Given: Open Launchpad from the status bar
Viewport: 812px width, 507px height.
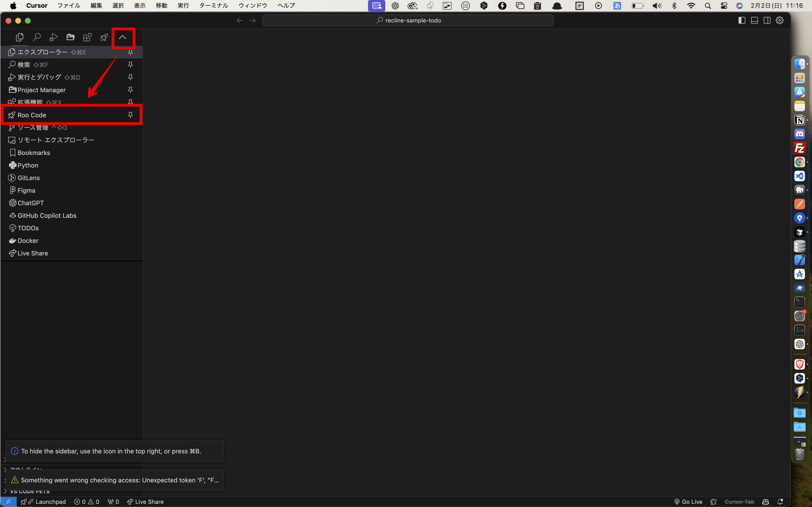Looking at the screenshot, I should [43, 502].
